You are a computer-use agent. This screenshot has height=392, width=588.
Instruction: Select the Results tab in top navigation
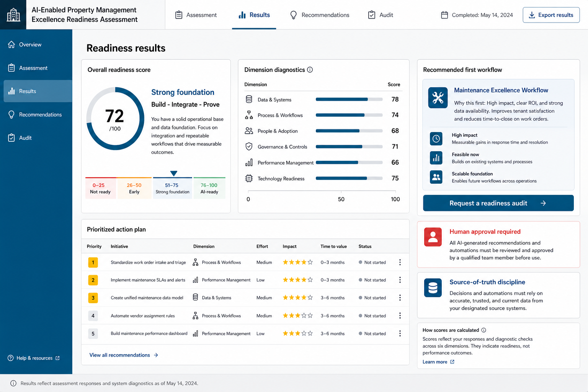click(254, 15)
